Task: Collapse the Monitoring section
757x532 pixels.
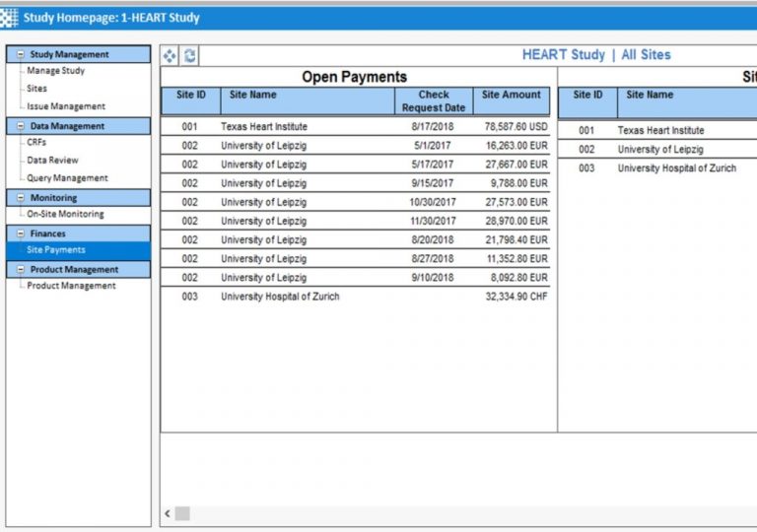Action: [21, 198]
